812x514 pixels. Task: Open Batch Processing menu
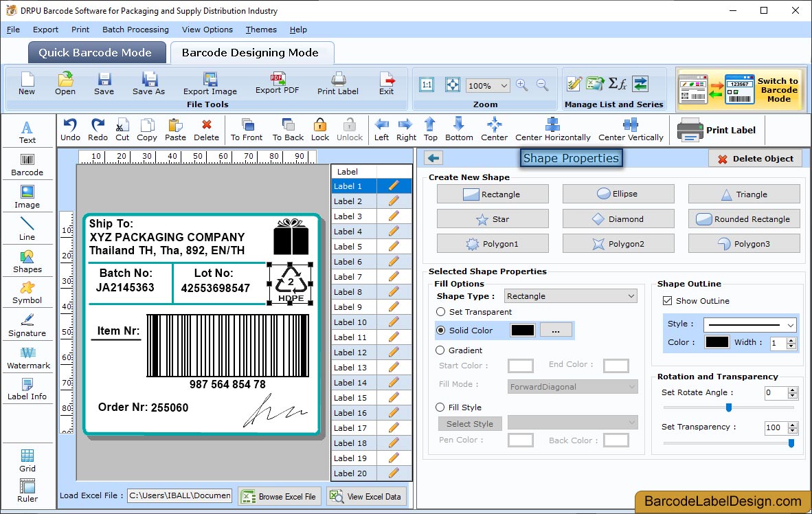click(x=136, y=30)
